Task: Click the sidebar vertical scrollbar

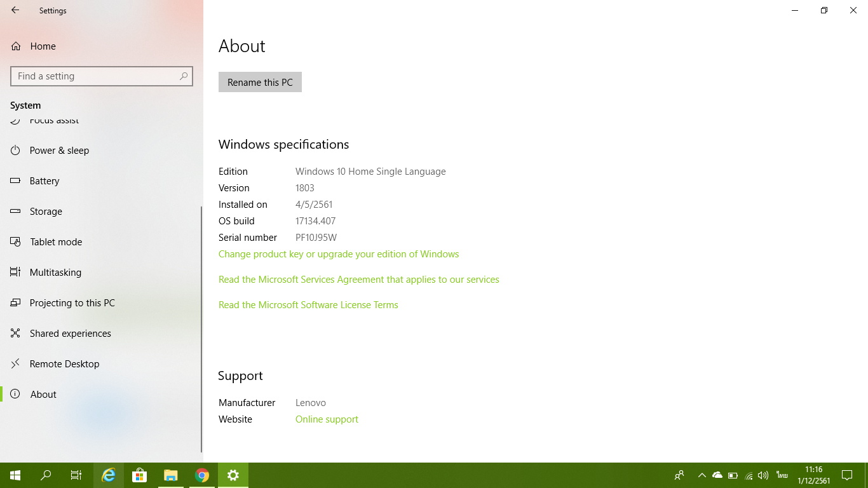Action: coord(201,329)
